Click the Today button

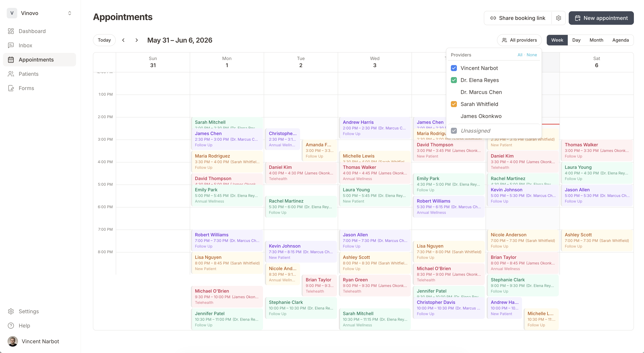[104, 40]
